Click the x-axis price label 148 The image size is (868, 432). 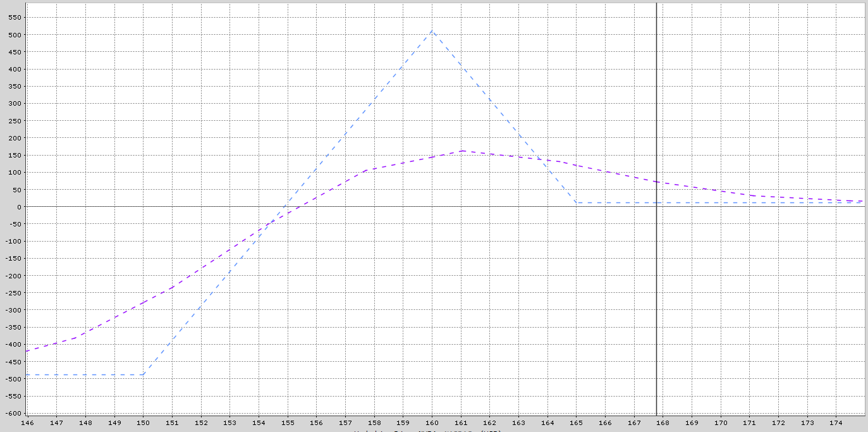[x=85, y=422]
